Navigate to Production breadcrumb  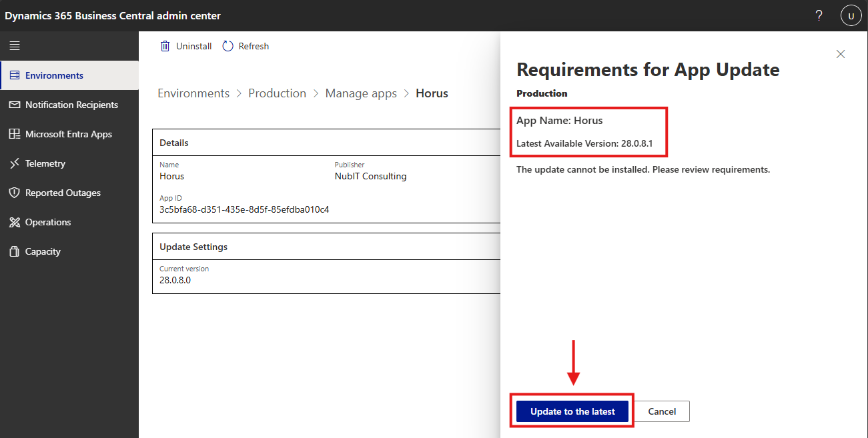pyautogui.click(x=277, y=93)
